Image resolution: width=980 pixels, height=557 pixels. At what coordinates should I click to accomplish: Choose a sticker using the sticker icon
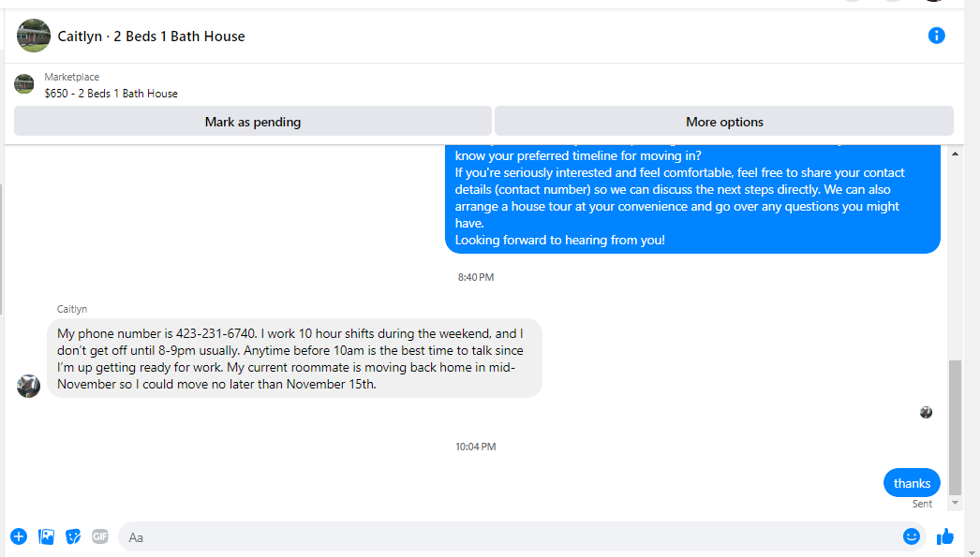pos(73,536)
